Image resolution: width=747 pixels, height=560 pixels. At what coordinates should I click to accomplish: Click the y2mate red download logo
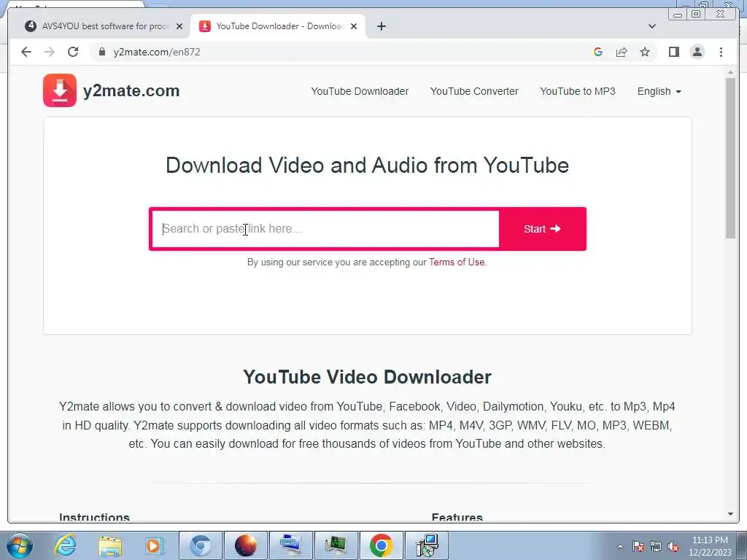click(60, 90)
